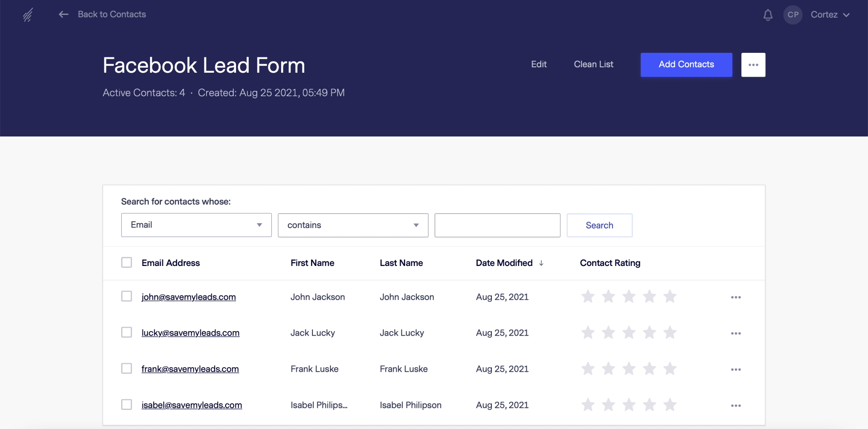Open row actions for john@savemyleads.com
The height and width of the screenshot is (429, 868).
(x=736, y=297)
